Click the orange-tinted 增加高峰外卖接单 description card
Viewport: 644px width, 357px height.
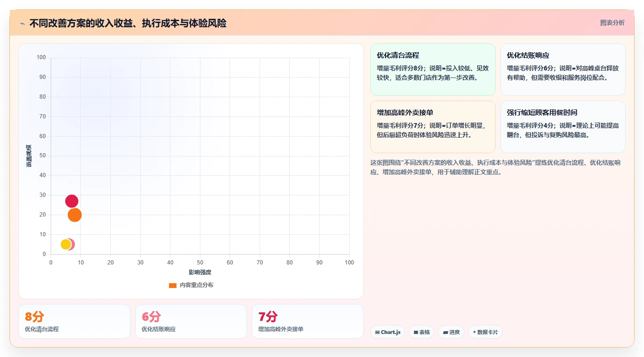point(433,127)
